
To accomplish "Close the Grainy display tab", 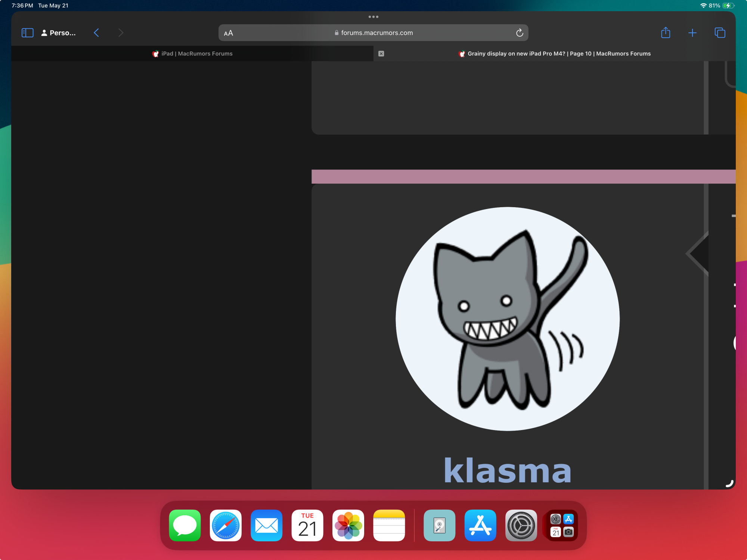I will coord(381,54).
